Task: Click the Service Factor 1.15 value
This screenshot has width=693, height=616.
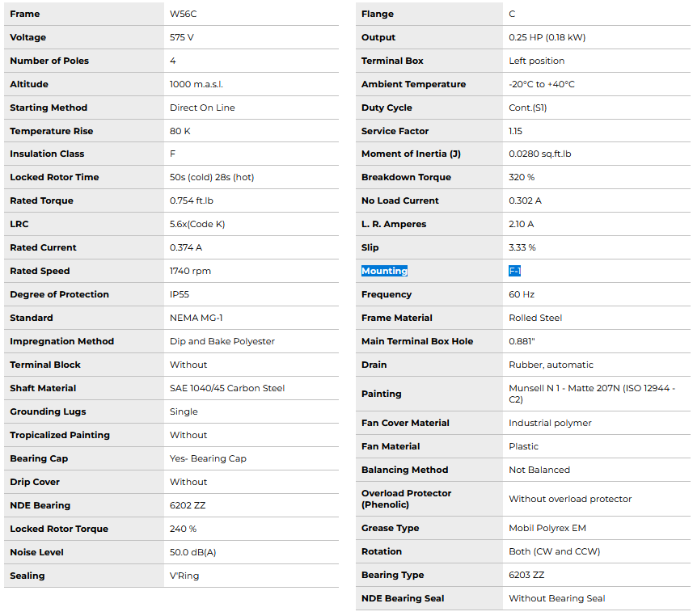Action: click(x=515, y=131)
